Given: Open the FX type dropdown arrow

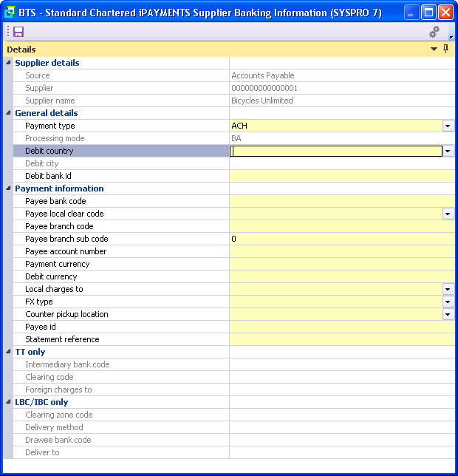Looking at the screenshot, I should click(x=448, y=302).
